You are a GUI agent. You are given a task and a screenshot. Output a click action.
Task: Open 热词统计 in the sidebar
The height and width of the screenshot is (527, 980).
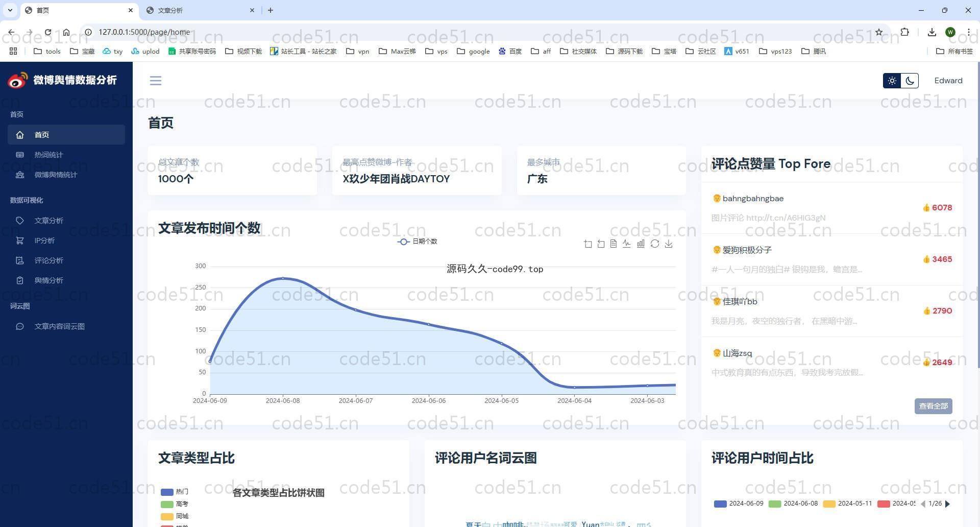(x=66, y=155)
